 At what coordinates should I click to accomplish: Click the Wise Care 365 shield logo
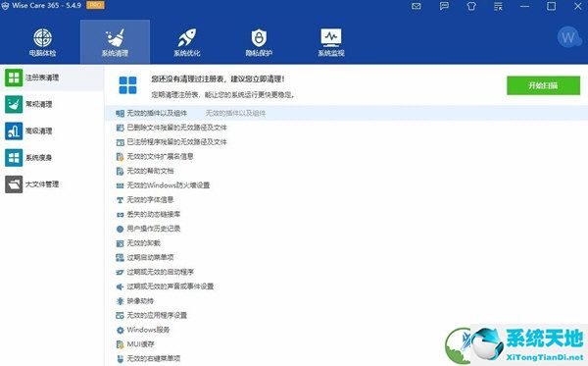click(x=5, y=6)
